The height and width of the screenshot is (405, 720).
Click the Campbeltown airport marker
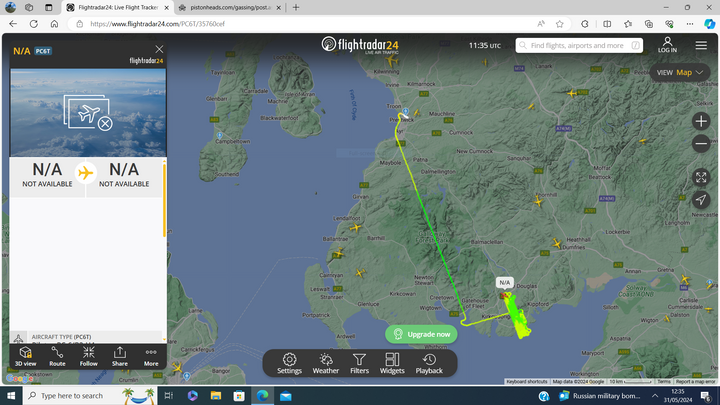click(219, 135)
